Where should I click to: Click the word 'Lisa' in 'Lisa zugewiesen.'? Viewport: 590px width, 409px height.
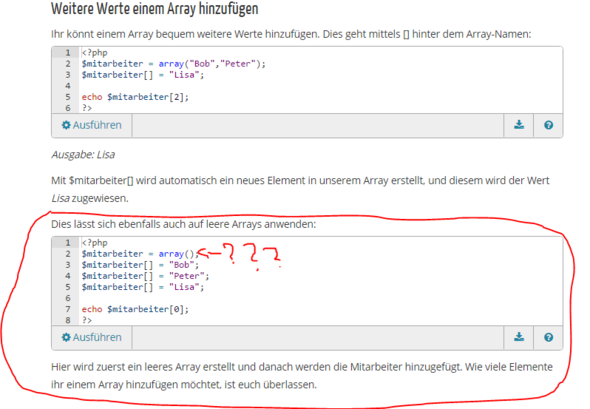click(60, 198)
